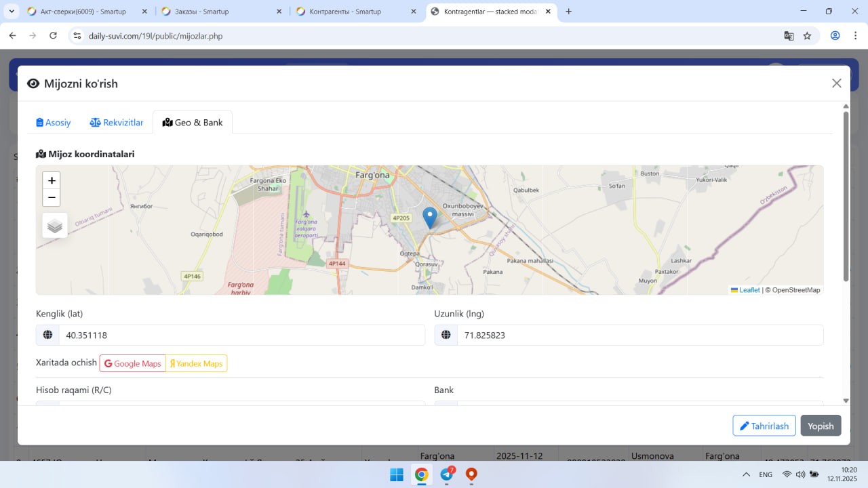868x488 pixels.
Task: Click the Kenglik latitude input field
Action: pyautogui.click(x=241, y=335)
